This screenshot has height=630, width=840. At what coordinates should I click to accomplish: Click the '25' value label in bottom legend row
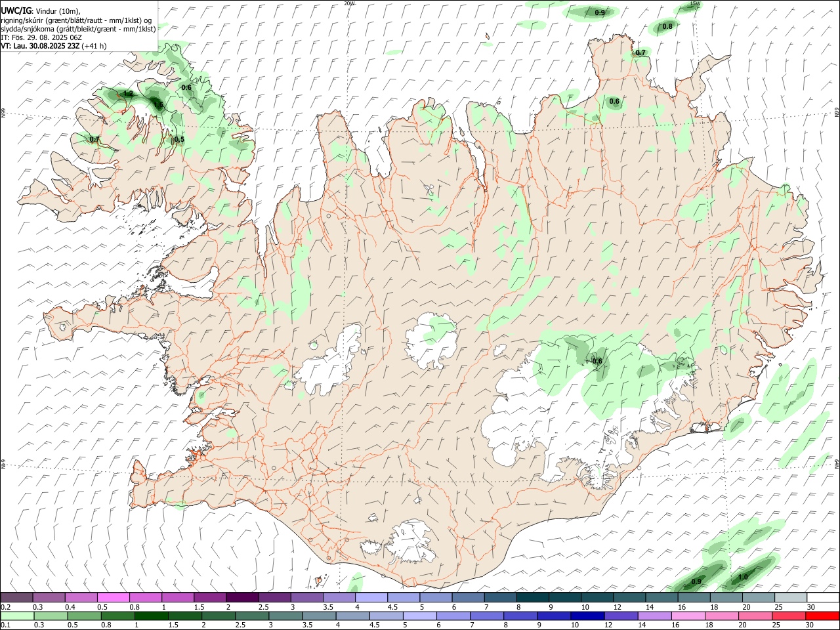click(x=778, y=625)
